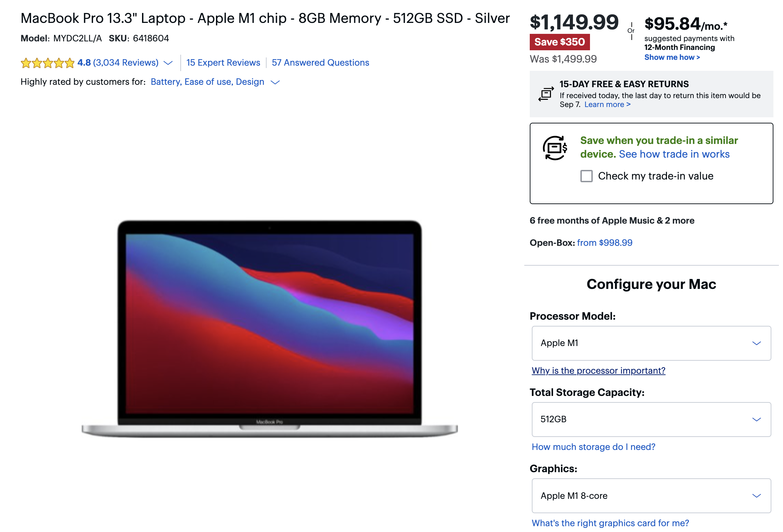Click the chevron next to 3,034 Reviews
The width and height of the screenshot is (783, 532).
tap(168, 63)
